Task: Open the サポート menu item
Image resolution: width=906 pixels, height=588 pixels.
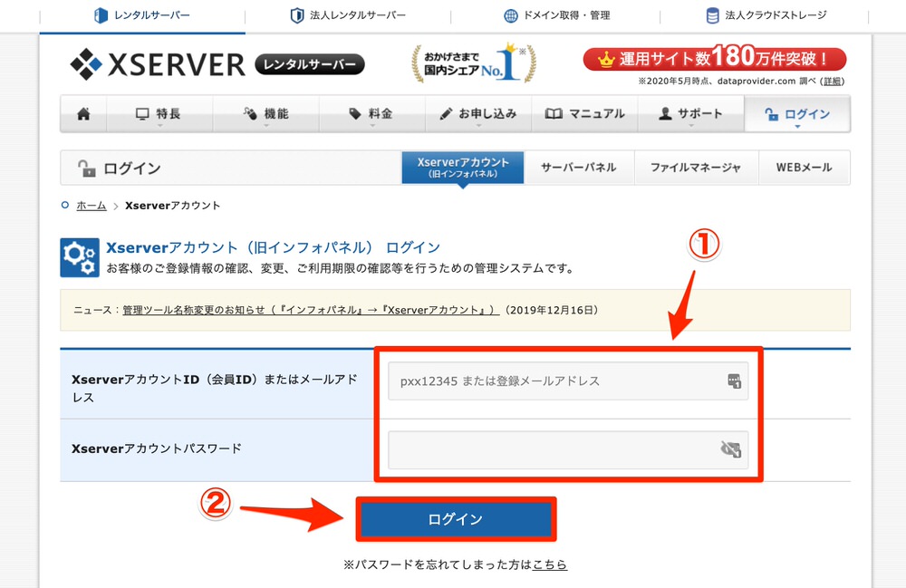Action: 691,114
